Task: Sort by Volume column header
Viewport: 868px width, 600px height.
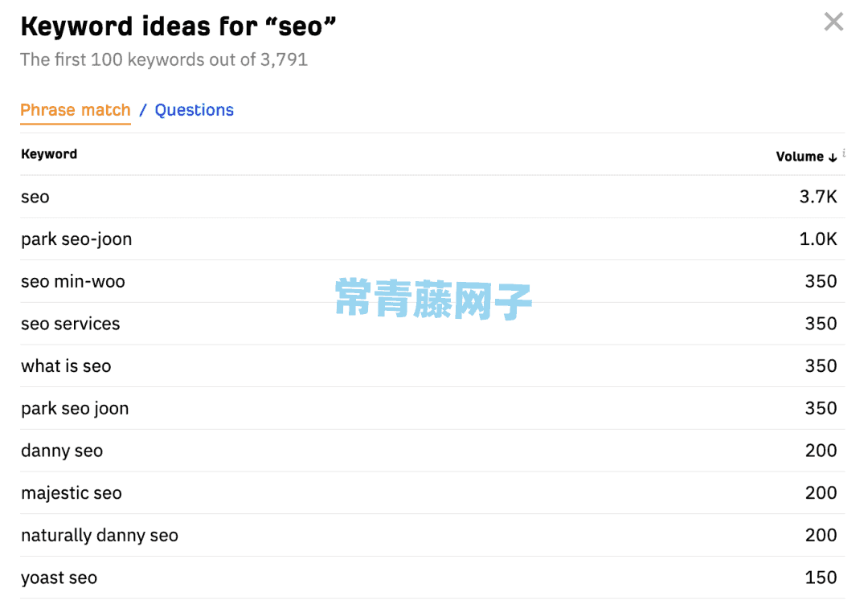Action: click(800, 157)
